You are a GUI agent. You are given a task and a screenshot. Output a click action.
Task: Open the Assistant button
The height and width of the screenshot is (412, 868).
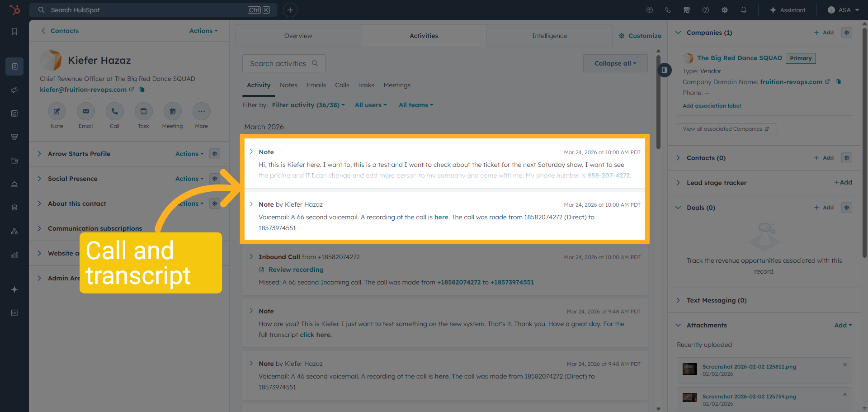coord(788,10)
